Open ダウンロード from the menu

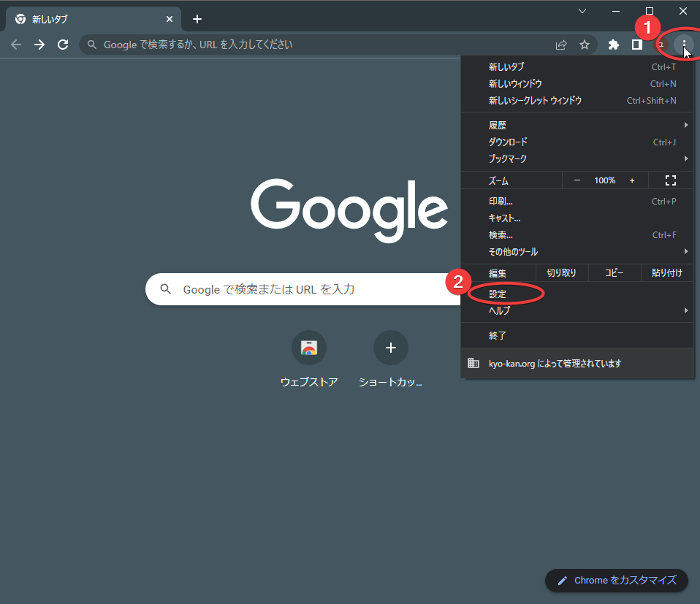pos(578,142)
